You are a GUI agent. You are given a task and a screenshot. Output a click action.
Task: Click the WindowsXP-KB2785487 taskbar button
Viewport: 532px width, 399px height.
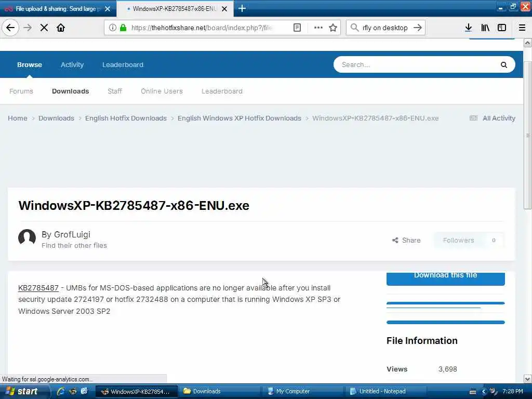coord(137,391)
